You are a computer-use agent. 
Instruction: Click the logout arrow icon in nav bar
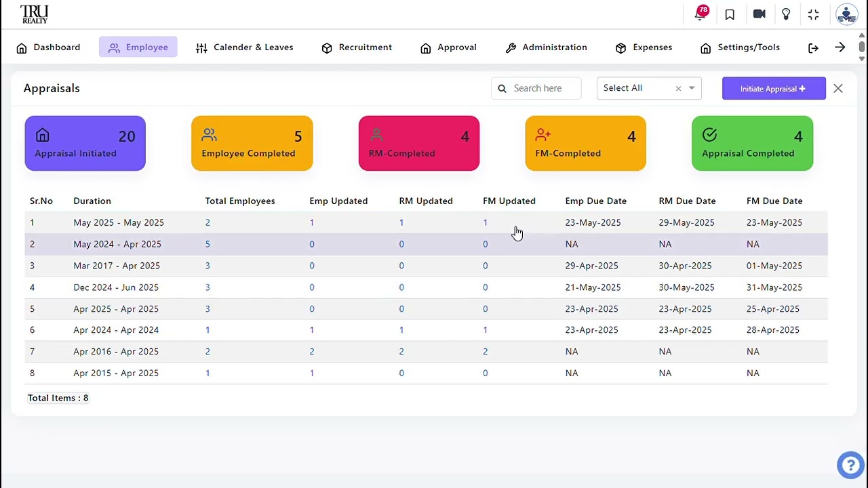813,47
